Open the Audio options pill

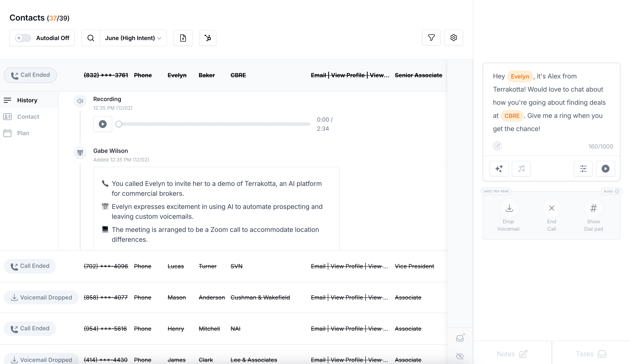click(x=611, y=191)
